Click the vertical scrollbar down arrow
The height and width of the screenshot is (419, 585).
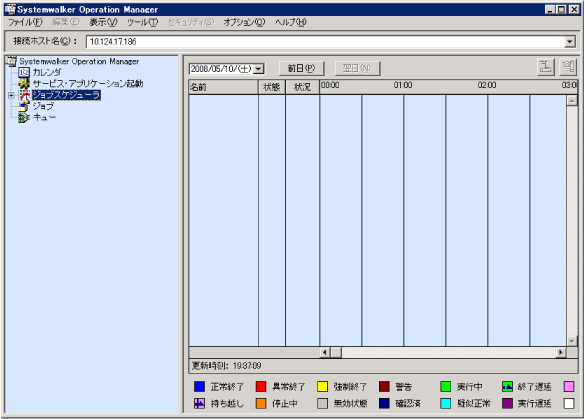click(572, 341)
